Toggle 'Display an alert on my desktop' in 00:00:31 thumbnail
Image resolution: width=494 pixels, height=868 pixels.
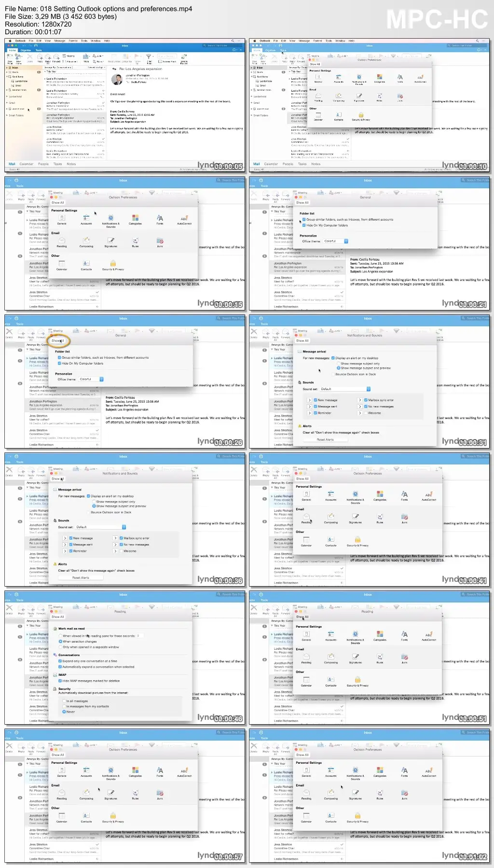tap(333, 358)
